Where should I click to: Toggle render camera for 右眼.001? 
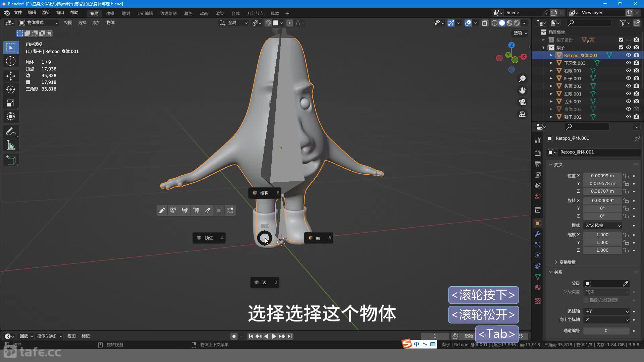click(x=636, y=71)
